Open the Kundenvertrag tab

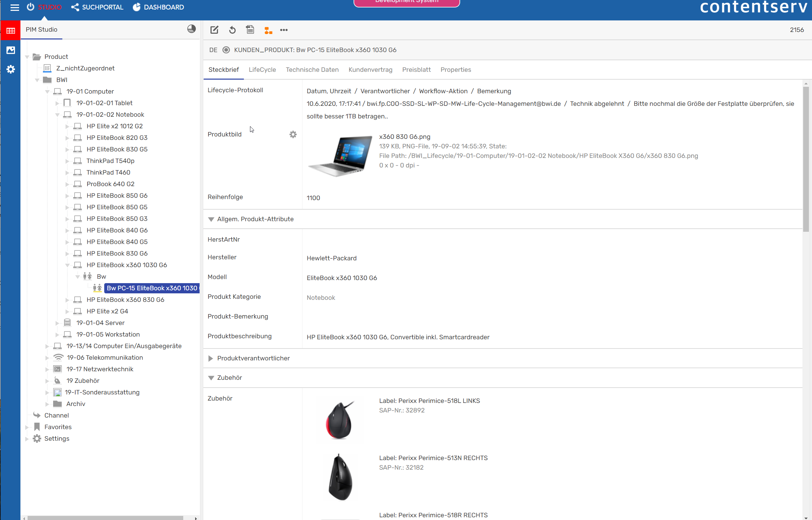click(x=370, y=69)
